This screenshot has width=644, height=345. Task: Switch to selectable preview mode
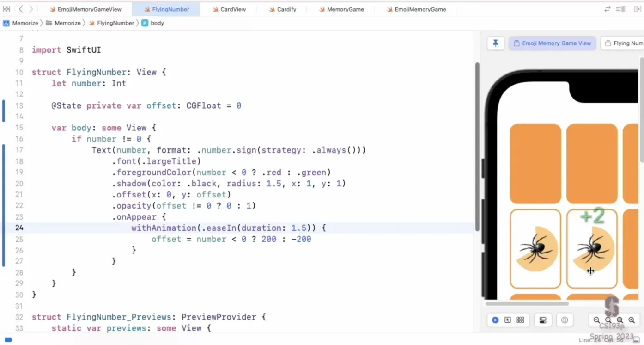click(x=508, y=320)
